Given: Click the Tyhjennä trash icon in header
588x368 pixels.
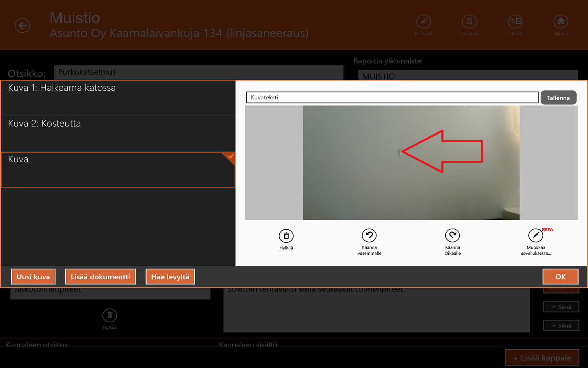Looking at the screenshot, I should pyautogui.click(x=469, y=22).
